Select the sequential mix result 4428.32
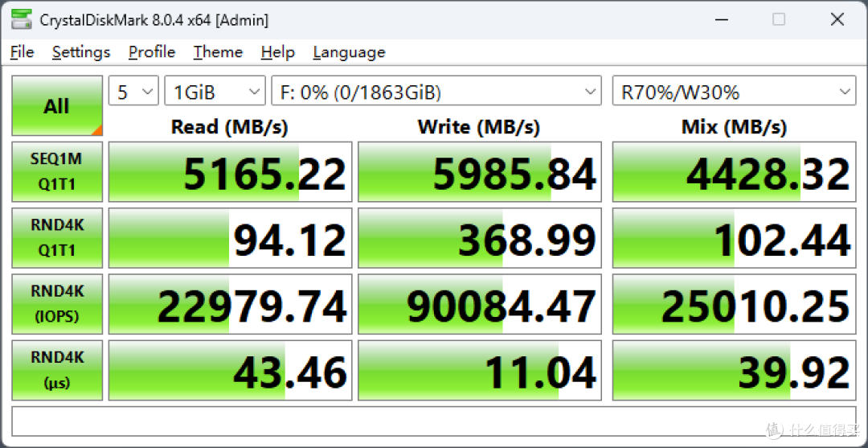 click(x=734, y=171)
